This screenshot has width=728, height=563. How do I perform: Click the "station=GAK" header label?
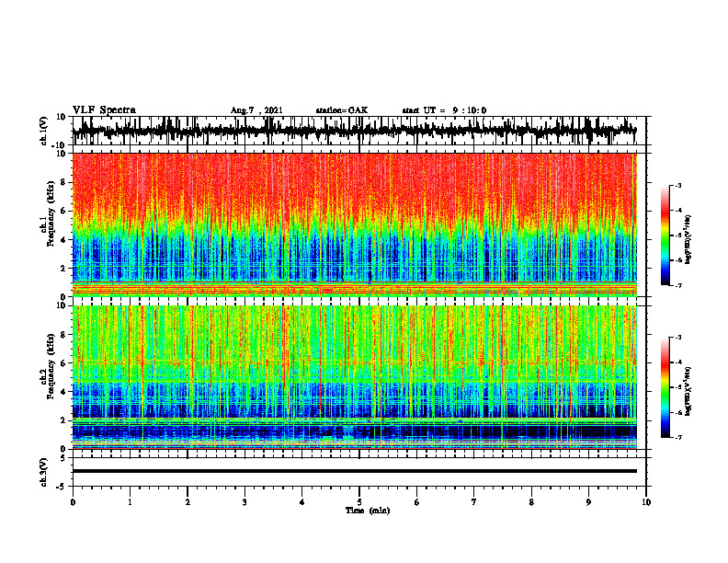pyautogui.click(x=342, y=110)
